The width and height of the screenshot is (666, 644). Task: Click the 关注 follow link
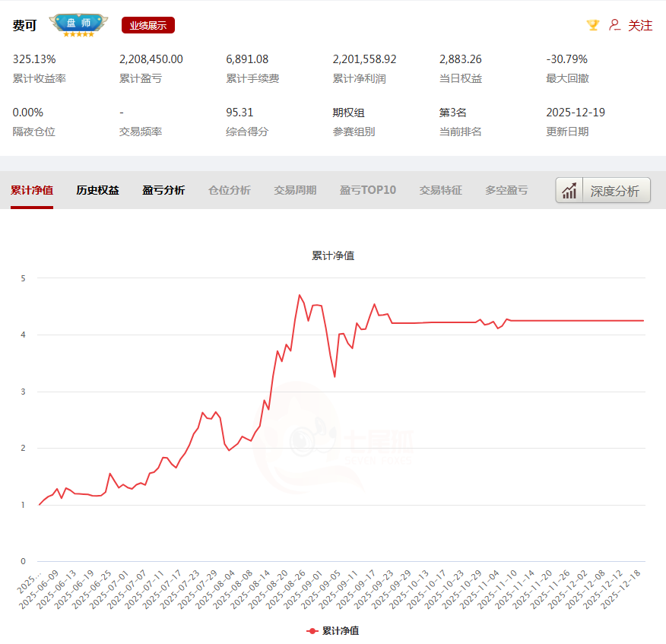[x=640, y=25]
